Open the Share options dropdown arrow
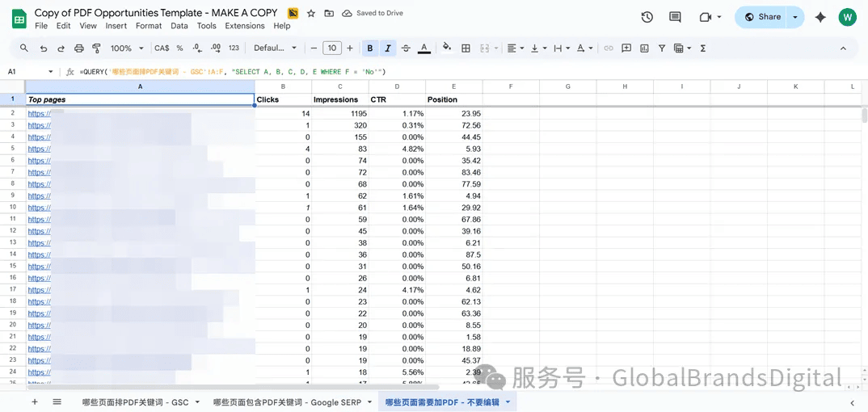The height and width of the screenshot is (412, 868). coord(796,17)
